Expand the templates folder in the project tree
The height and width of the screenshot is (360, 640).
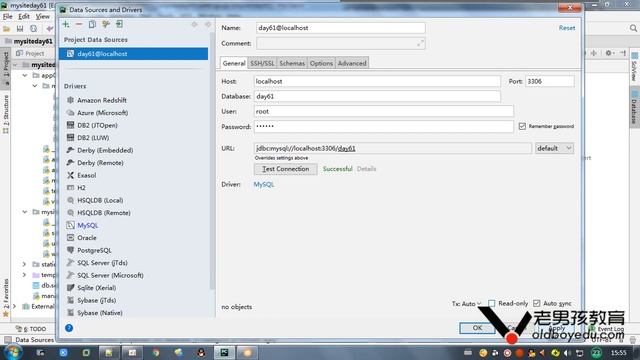(x=24, y=275)
